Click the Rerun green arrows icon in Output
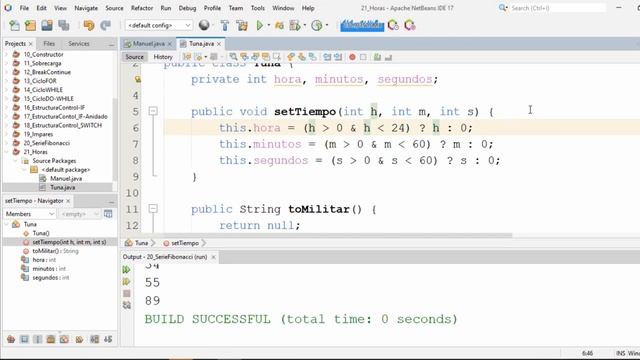Image resolution: width=640 pixels, height=360 pixels. tap(127, 270)
